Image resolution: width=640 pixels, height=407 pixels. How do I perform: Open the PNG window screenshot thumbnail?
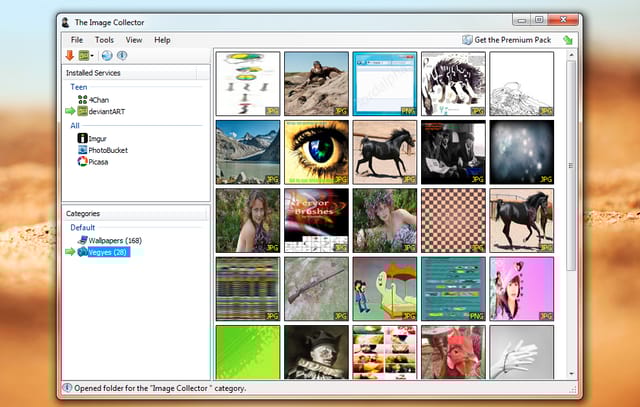point(385,84)
